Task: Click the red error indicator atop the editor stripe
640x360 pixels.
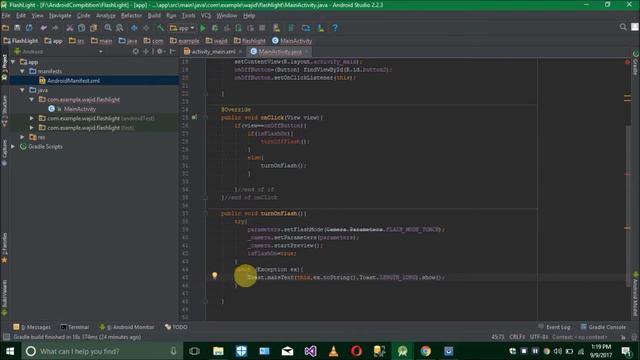Action: [x=627, y=62]
